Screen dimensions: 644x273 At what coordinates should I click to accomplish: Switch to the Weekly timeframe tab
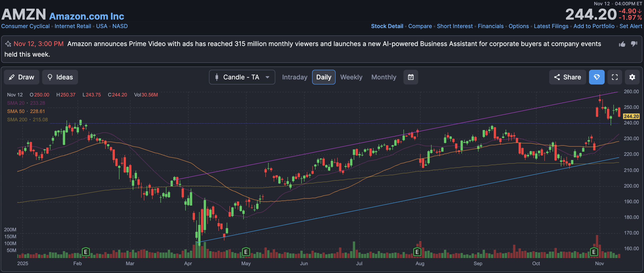[351, 77]
